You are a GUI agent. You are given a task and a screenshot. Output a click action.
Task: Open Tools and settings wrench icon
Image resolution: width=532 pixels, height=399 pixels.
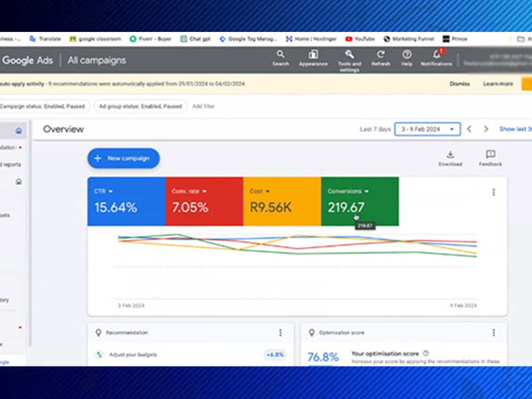350,61
